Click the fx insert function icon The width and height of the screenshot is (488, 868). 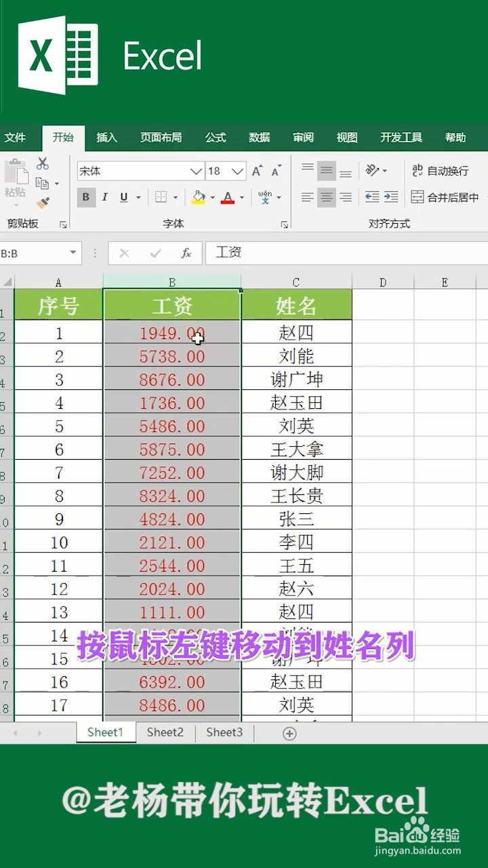[x=186, y=253]
